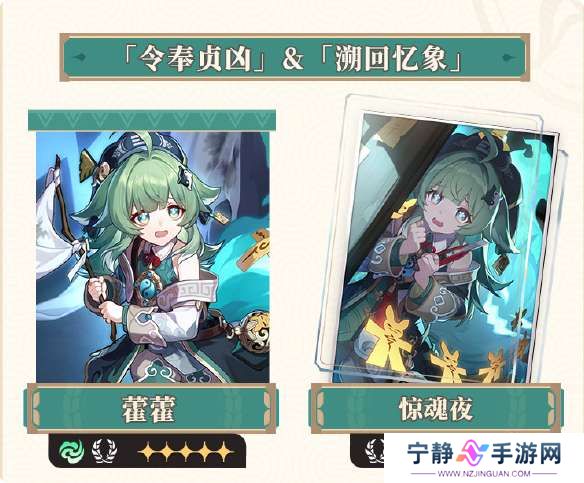Click the & symbol between the banner titles
This screenshot has width=584, height=483.
coord(293,58)
